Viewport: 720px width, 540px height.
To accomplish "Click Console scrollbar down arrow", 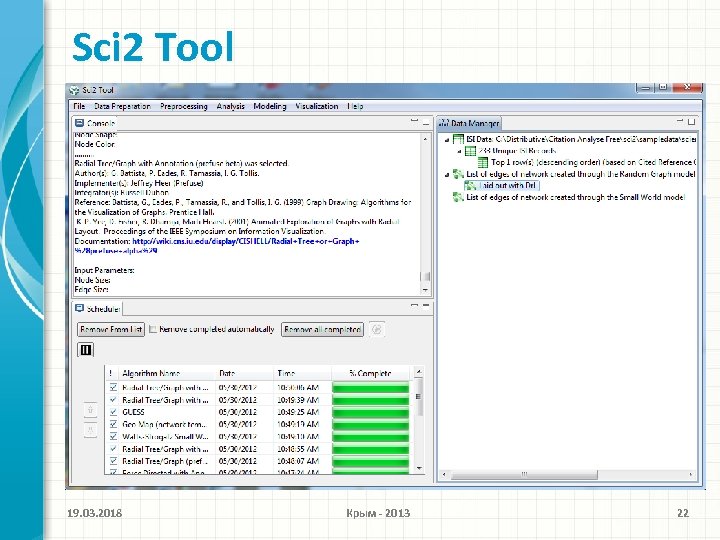I will [425, 290].
